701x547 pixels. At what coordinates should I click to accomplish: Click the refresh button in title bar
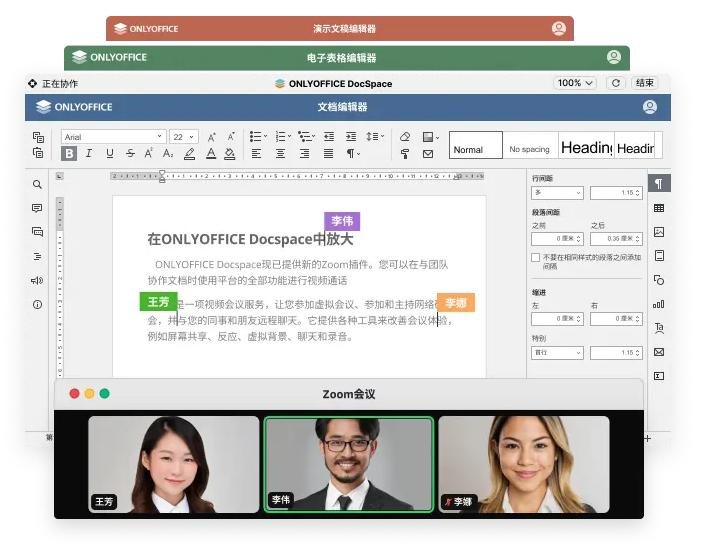coord(616,83)
